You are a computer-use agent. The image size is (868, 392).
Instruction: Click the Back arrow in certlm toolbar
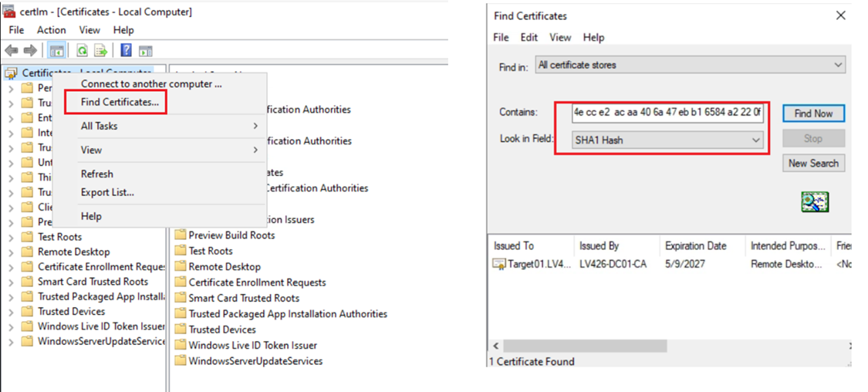tap(12, 51)
